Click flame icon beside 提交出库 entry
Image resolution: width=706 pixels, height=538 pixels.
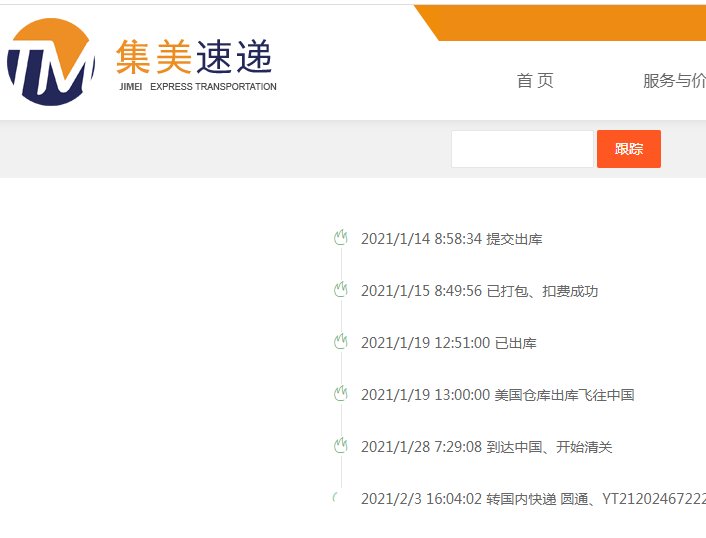341,238
